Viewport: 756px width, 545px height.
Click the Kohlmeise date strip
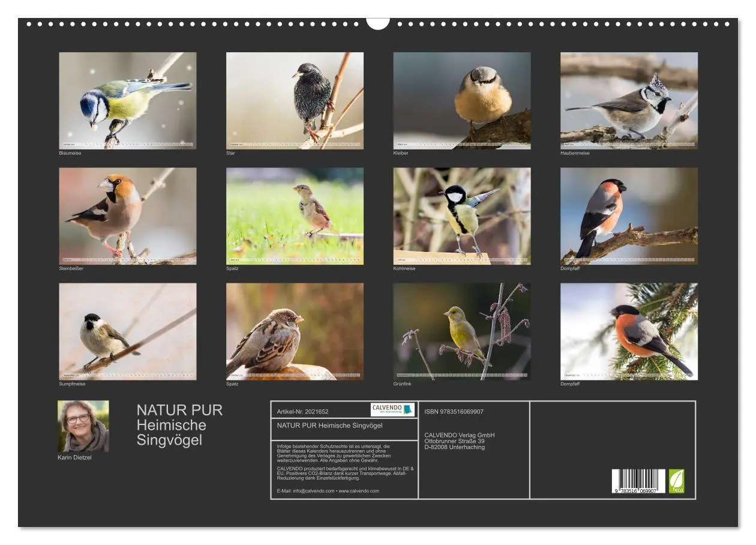462,259
